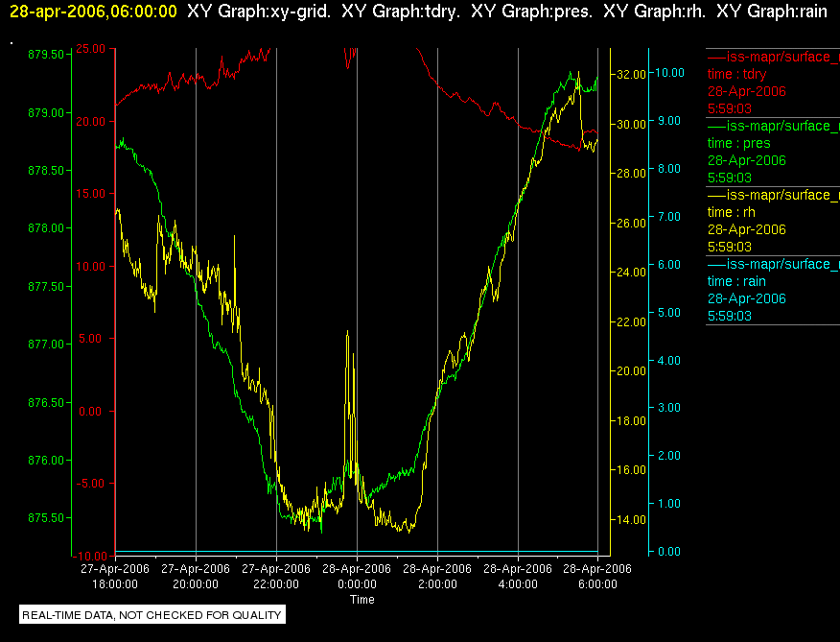Screen dimensions: 840x642
Task: Click the 'XY Graph:rh.' title label
Action: point(654,12)
